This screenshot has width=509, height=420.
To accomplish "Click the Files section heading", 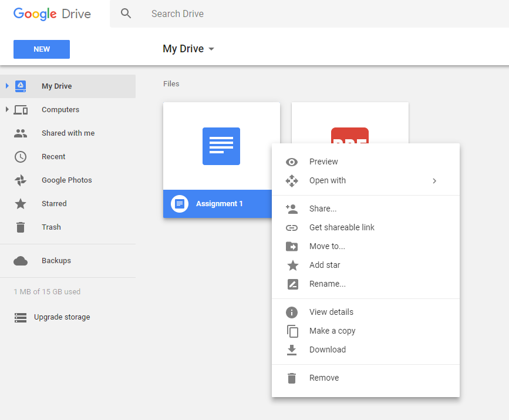I will [x=171, y=84].
